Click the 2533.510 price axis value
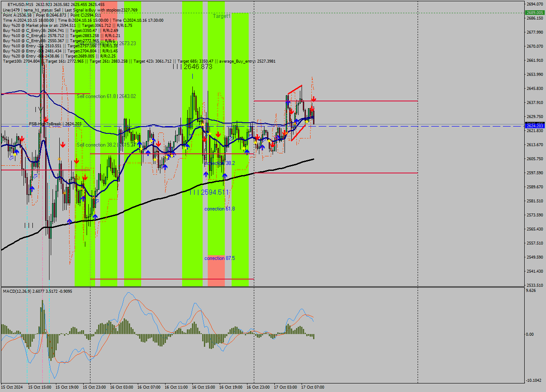This screenshot has width=546, height=392. pyautogui.click(x=534, y=285)
